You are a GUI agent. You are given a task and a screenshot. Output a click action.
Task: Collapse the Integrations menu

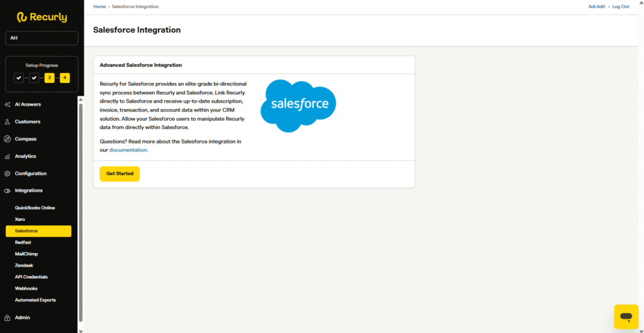tap(29, 191)
